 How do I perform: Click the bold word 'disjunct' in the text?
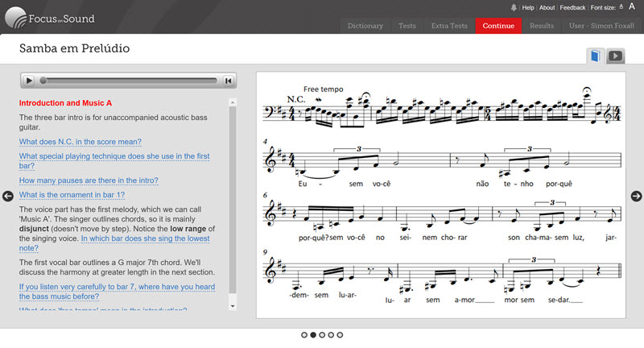click(x=34, y=229)
